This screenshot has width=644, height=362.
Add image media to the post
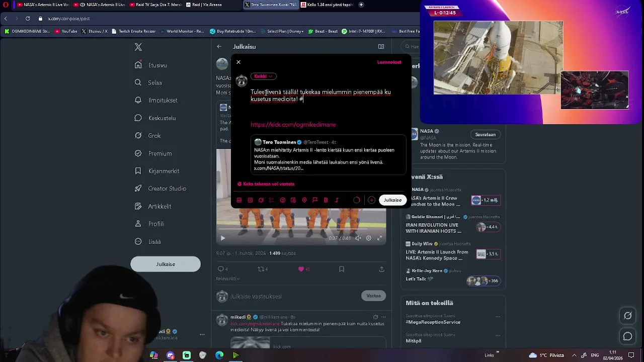click(x=239, y=200)
